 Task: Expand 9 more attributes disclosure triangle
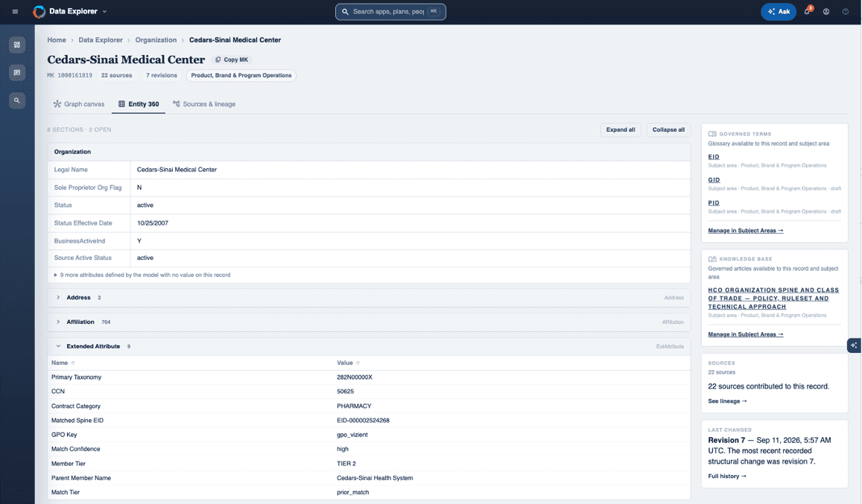pyautogui.click(x=56, y=275)
